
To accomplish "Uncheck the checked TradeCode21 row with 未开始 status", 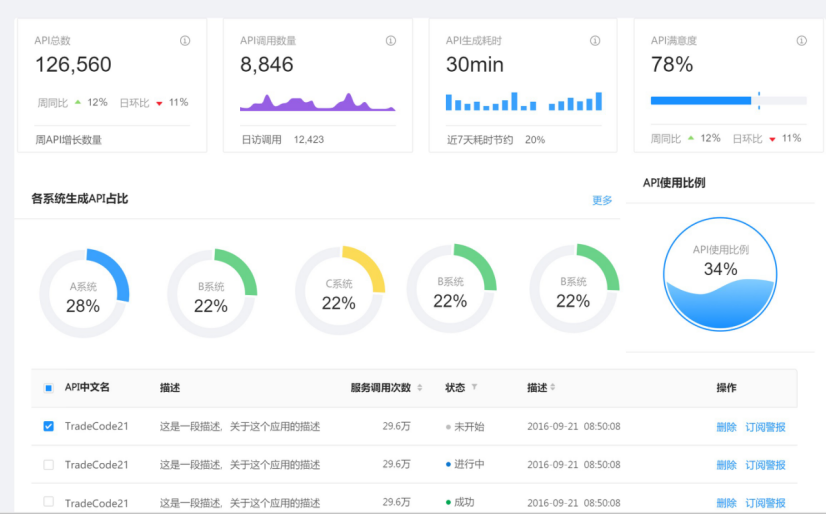I will [x=49, y=426].
